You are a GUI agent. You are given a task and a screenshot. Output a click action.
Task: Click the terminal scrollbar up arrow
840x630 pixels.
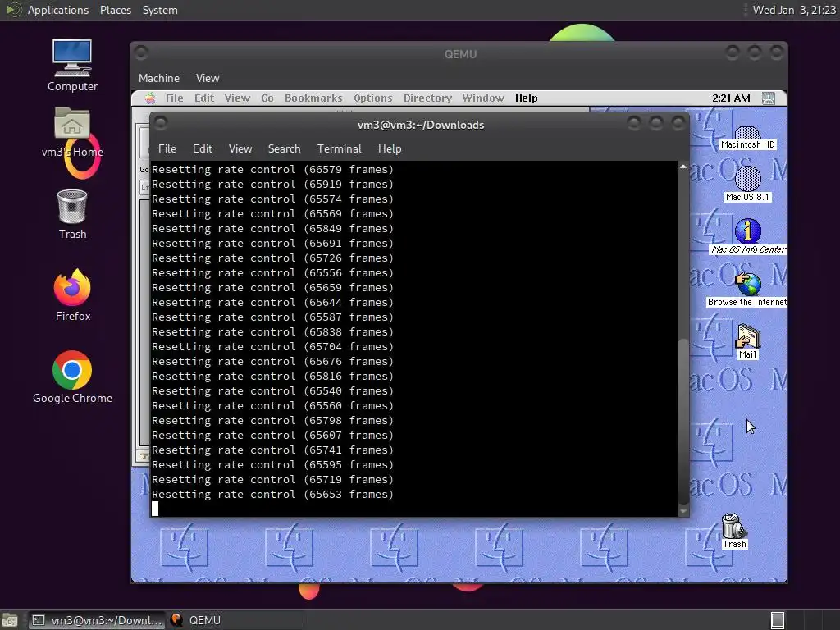click(683, 167)
